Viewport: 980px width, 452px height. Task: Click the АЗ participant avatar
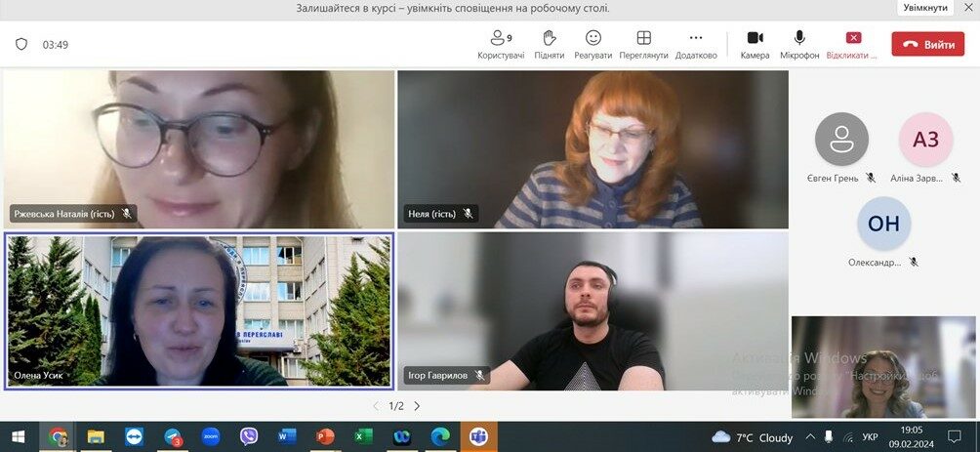(x=924, y=140)
